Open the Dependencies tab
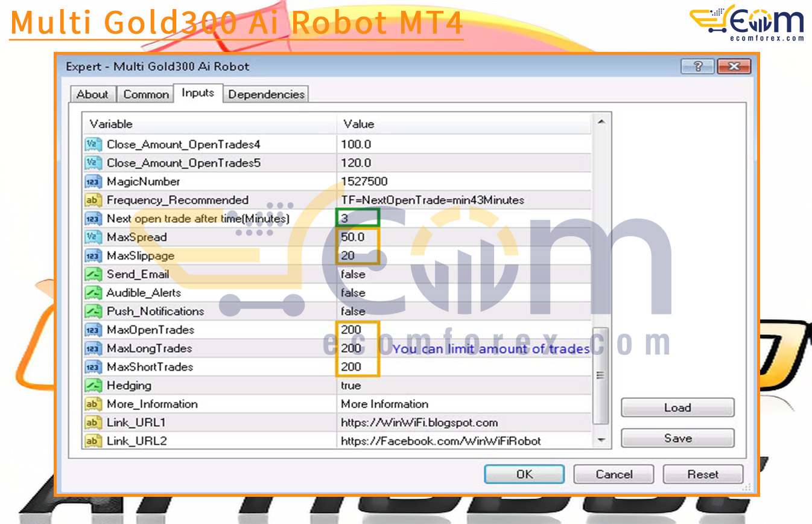812x524 pixels. (x=266, y=94)
